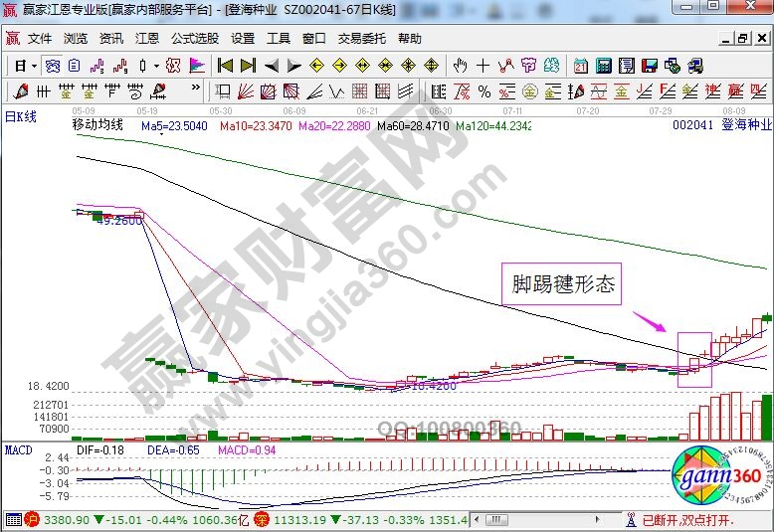
Task: Click the 已断开,双点打开 connection status
Action: point(687,520)
